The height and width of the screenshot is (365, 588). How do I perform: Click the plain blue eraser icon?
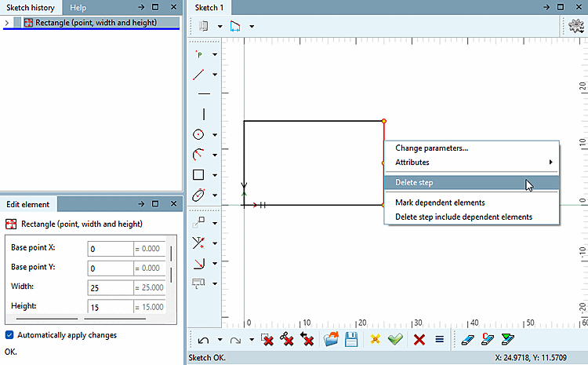point(467,340)
